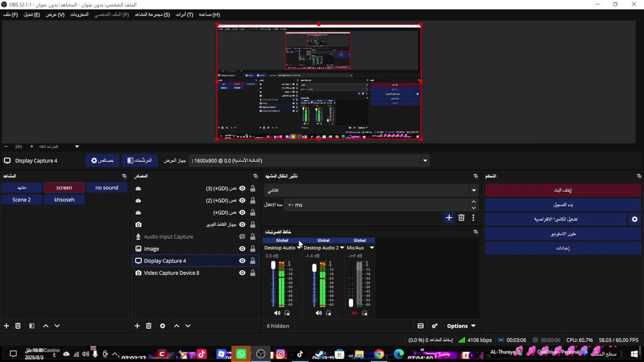The height and width of the screenshot is (362, 644).
Task: Pop out the Scenes dock
Action: pos(124,176)
